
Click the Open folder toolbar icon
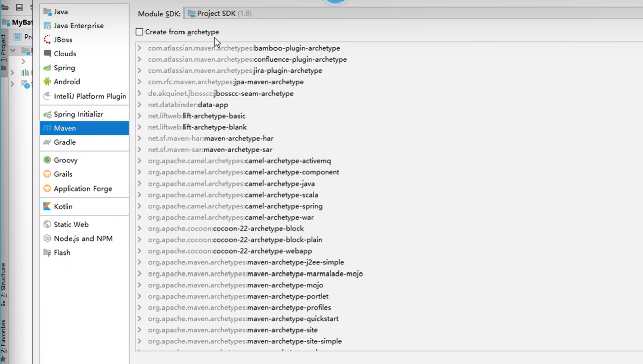[x=5, y=7]
